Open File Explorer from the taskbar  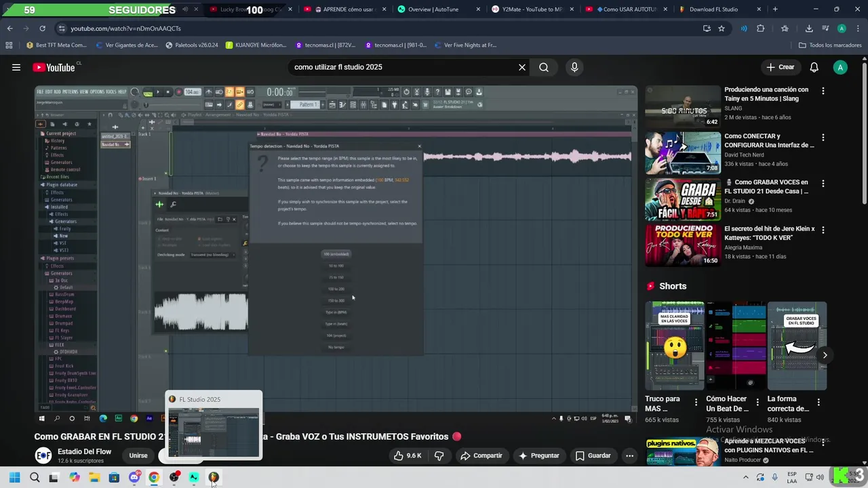[94, 477]
